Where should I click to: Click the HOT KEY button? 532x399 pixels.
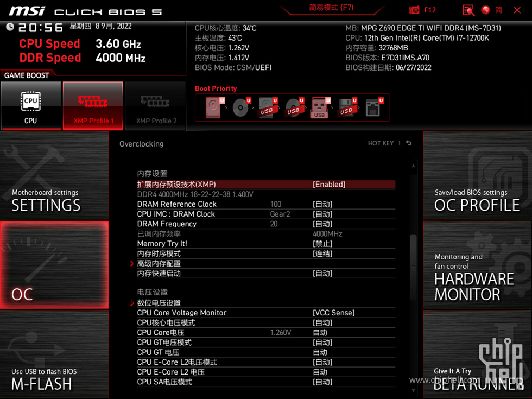pos(381,143)
